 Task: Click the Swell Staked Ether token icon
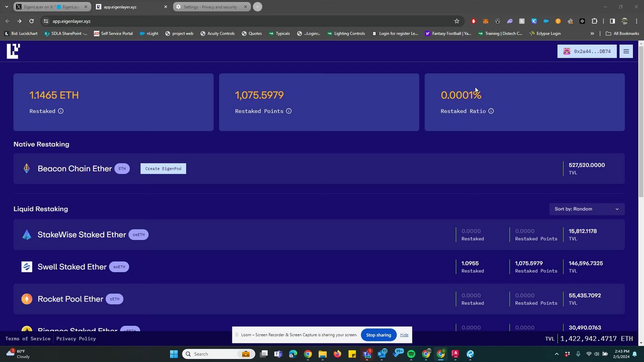pos(27,267)
